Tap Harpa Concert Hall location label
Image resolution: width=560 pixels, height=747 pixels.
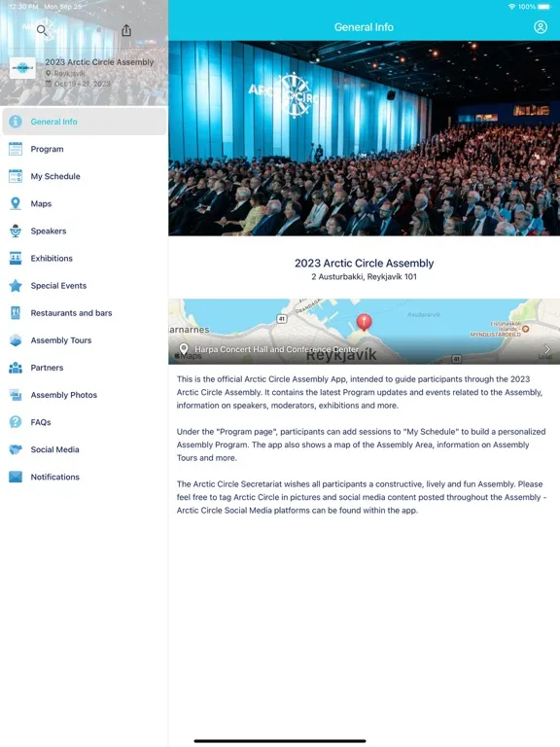(277, 349)
